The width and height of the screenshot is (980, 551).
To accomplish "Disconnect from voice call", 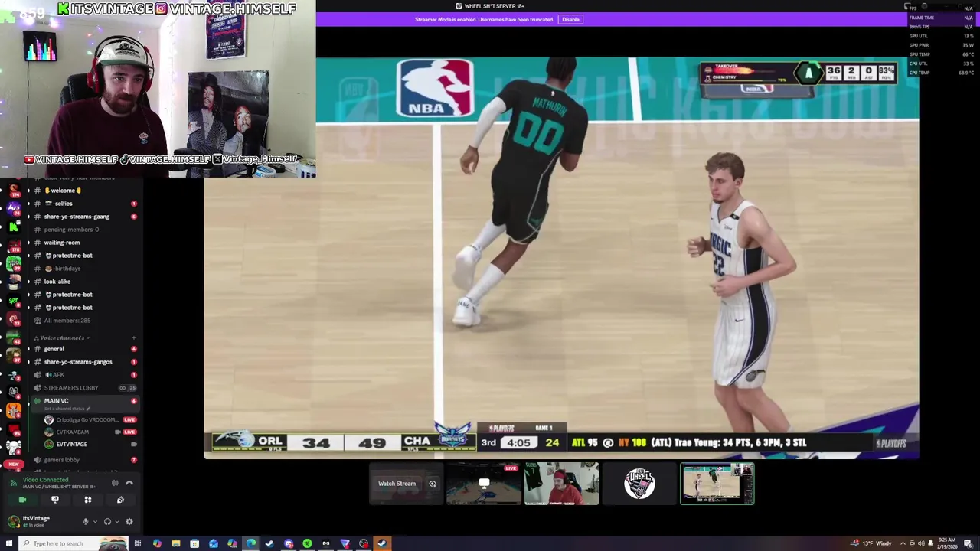I will click(129, 483).
